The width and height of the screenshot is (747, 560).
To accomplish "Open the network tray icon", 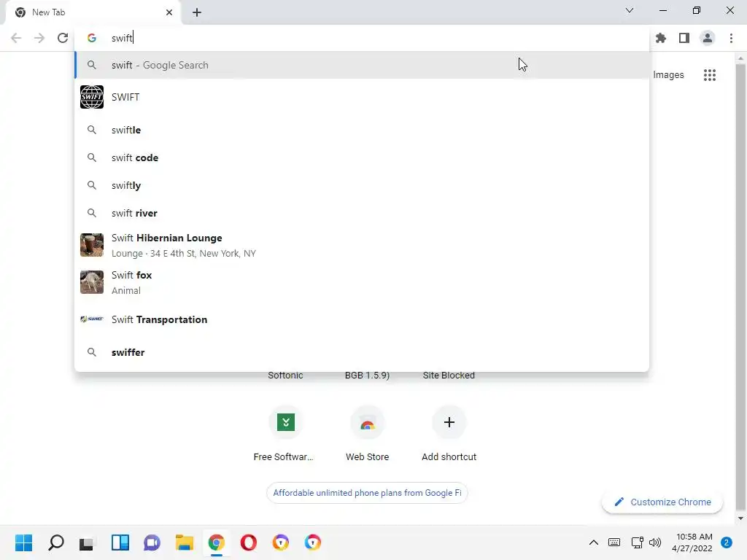I will [637, 542].
